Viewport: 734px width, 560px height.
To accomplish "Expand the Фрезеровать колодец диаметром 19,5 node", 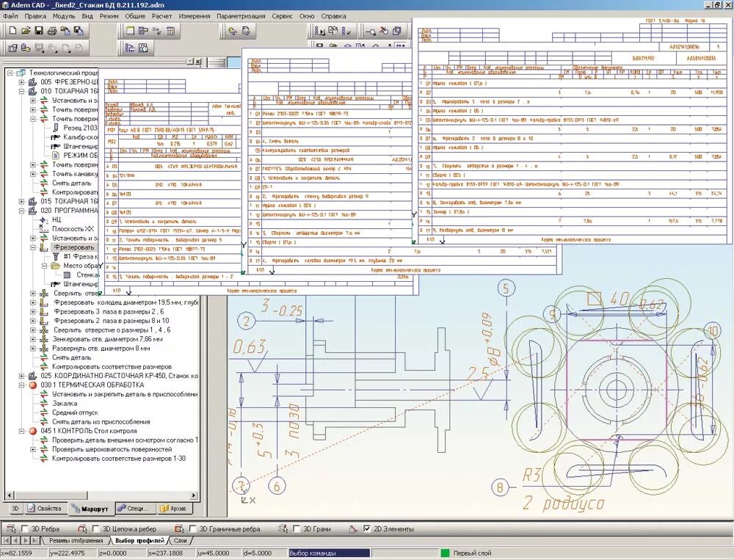I will 33,302.
